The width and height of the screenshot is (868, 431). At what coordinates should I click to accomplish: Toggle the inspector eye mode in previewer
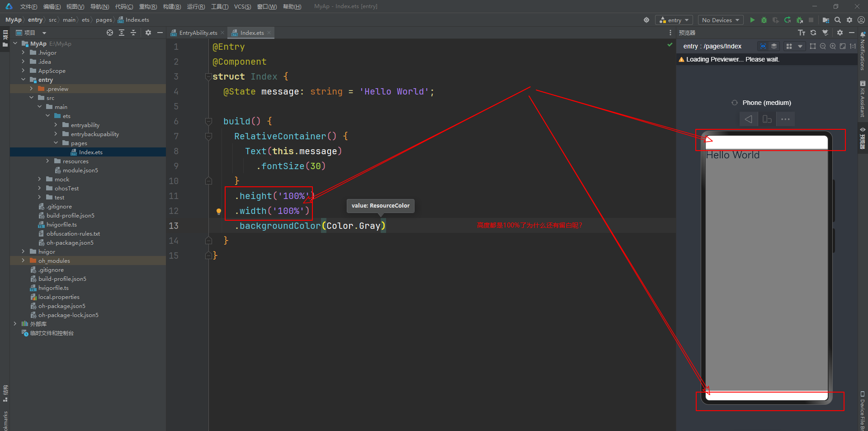(763, 46)
